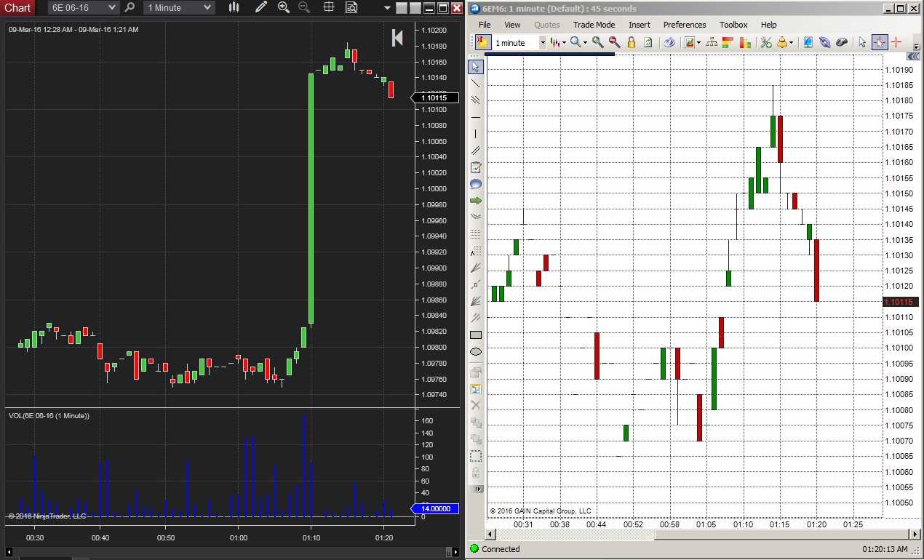Select the single trend line tool
Image resolution: width=924 pixels, height=560 pixels.
[x=476, y=84]
